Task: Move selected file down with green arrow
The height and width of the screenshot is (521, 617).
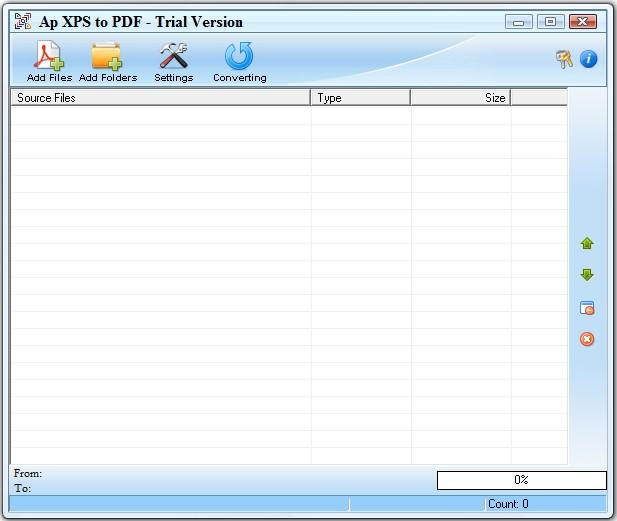Action: point(587,275)
